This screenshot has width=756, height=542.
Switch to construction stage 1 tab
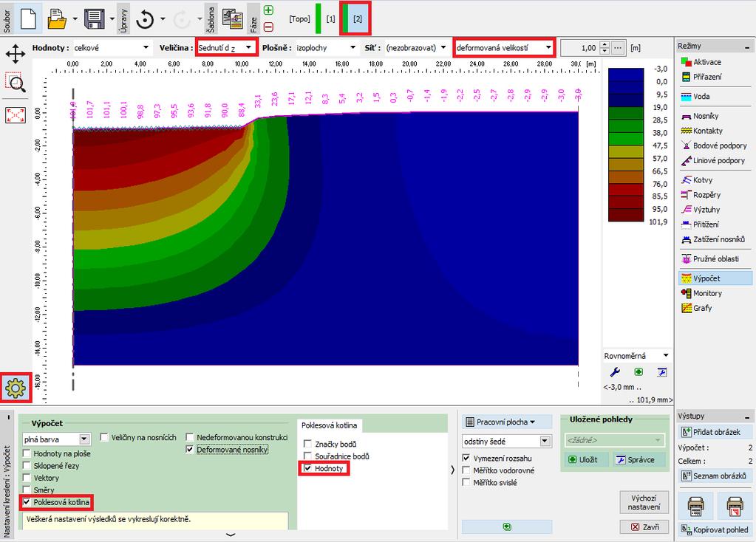(330, 18)
